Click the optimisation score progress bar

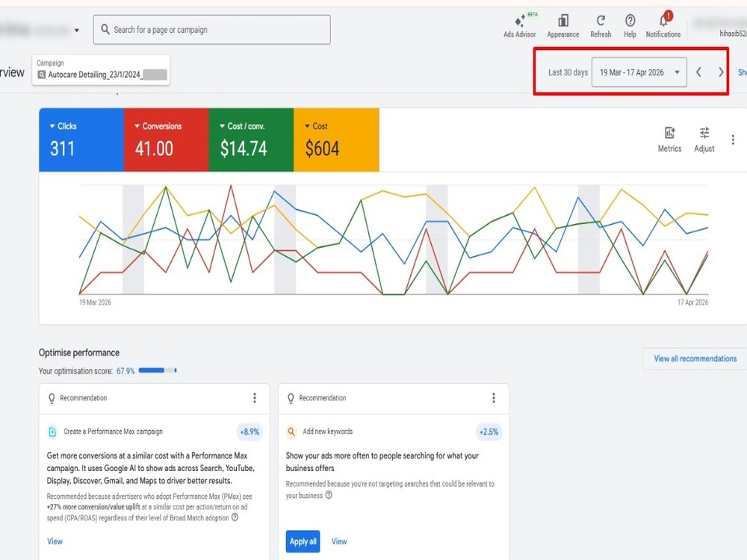click(x=158, y=370)
